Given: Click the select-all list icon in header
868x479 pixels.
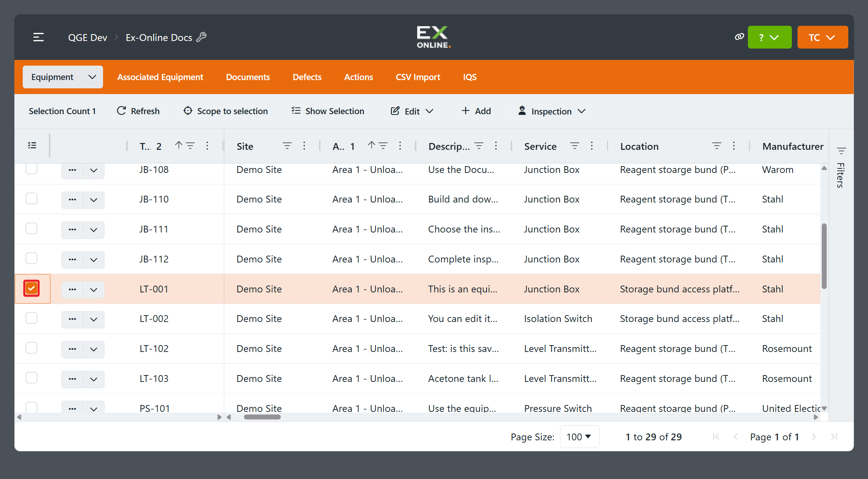Looking at the screenshot, I should click(32, 146).
